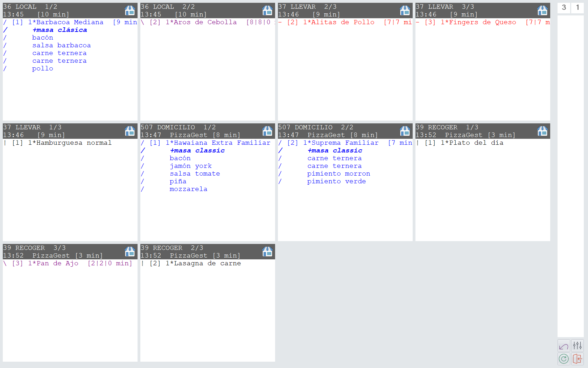Click store icon on 37 LLEVAR 3/3 ticket
This screenshot has width=588, height=368.
(542, 11)
